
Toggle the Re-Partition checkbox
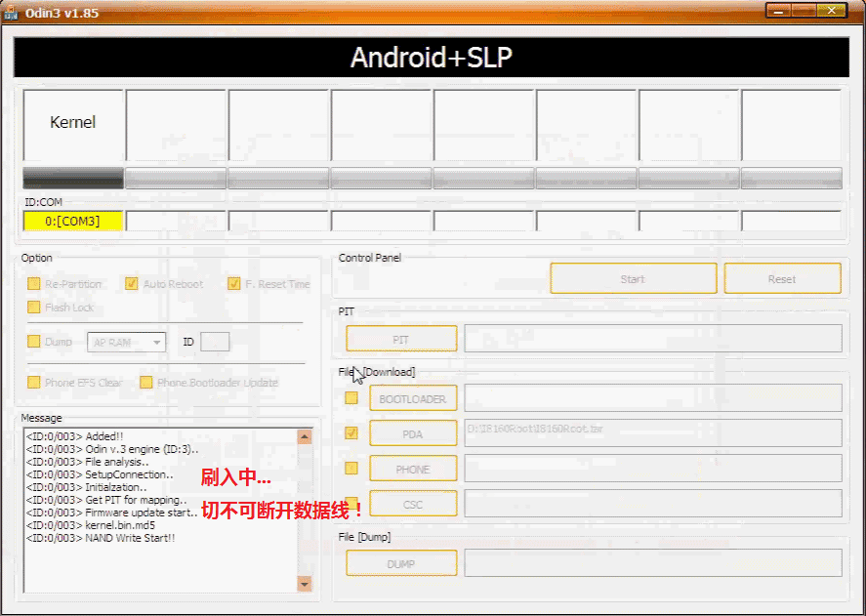pos(34,284)
